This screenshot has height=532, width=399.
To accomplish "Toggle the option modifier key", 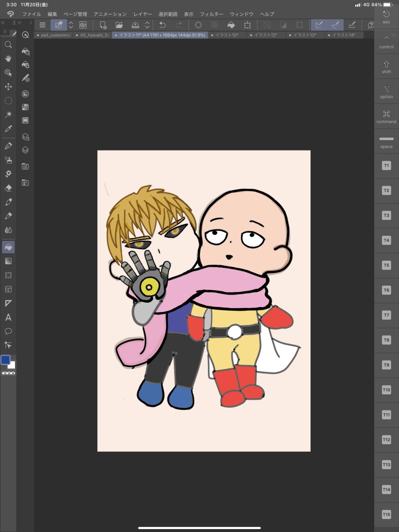I will 387,92.
